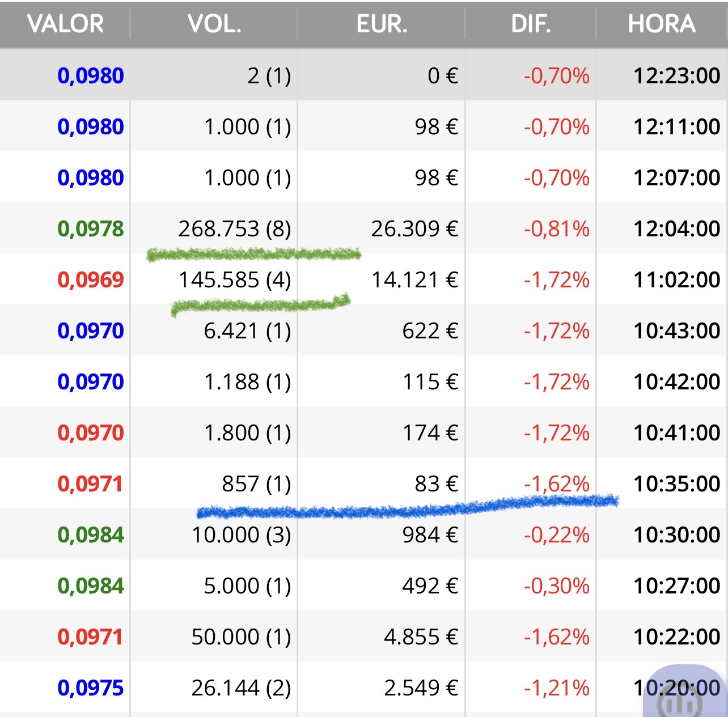The image size is (728, 717).
Task: Sort by the VALOR column header
Action: pos(65,24)
